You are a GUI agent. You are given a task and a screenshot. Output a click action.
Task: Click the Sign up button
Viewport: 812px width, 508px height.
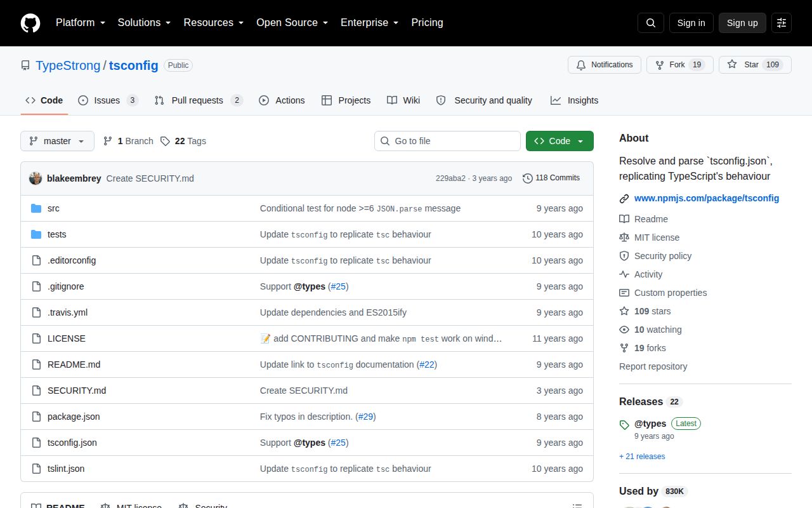[742, 23]
